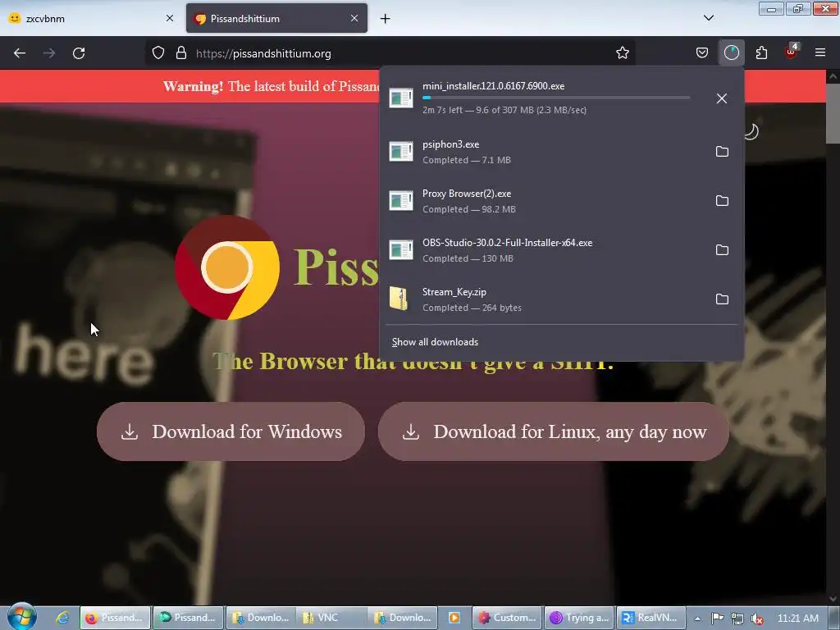This screenshot has width=840, height=630.
Task: Open the media player taskbar icon
Action: (454, 618)
